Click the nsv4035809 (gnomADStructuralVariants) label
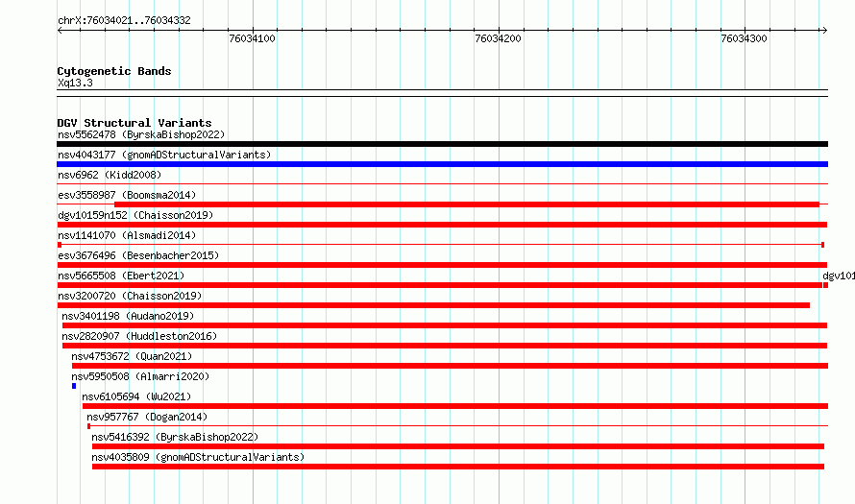Image resolution: width=855 pixels, height=504 pixels. pyautogui.click(x=198, y=457)
